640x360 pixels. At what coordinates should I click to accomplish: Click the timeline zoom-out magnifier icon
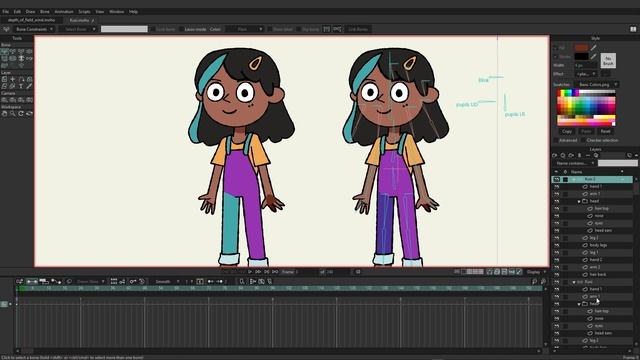pos(534,281)
